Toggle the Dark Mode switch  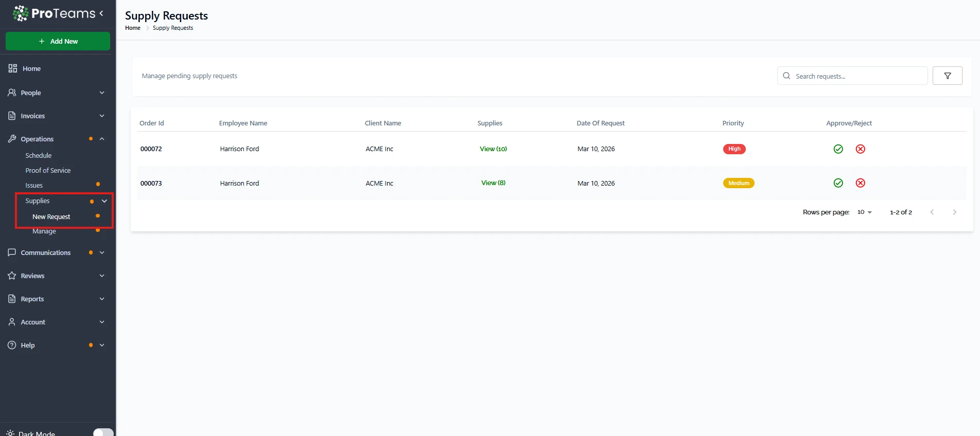tap(103, 432)
